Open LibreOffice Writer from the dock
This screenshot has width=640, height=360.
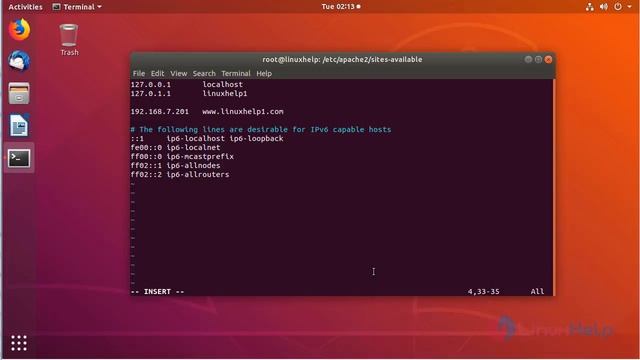pos(19,125)
